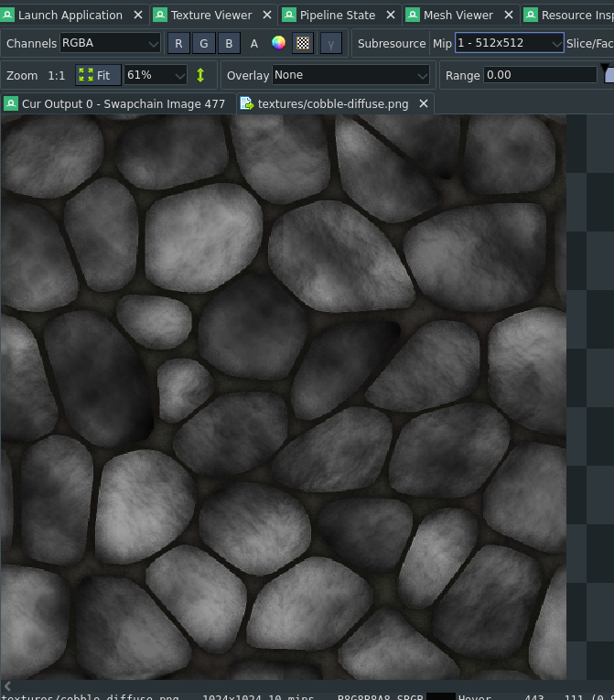Toggle the red channel R button

178,44
